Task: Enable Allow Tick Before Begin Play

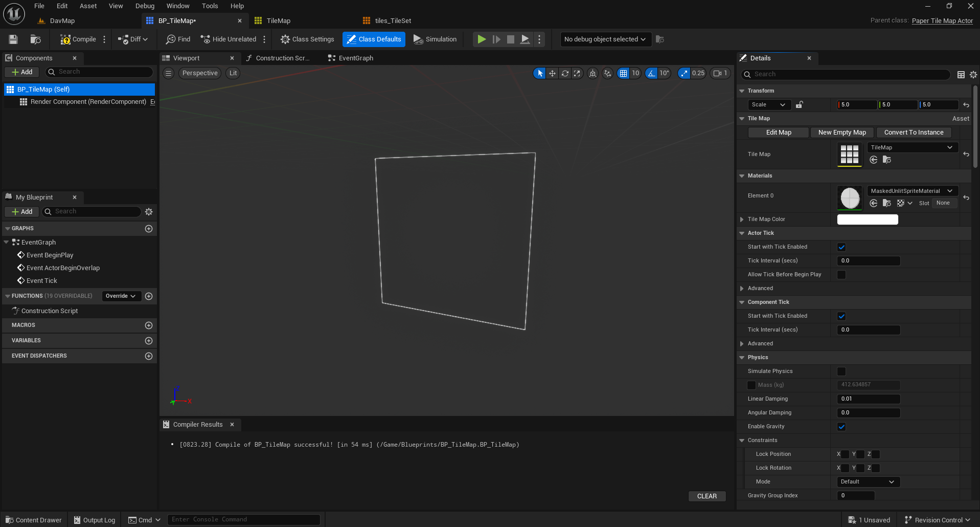Action: [x=841, y=275]
